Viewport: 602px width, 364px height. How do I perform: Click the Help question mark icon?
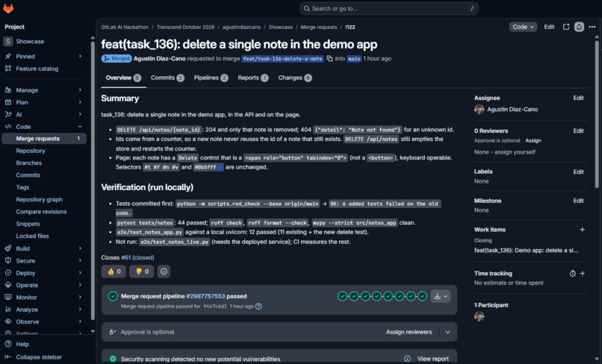click(x=8, y=344)
